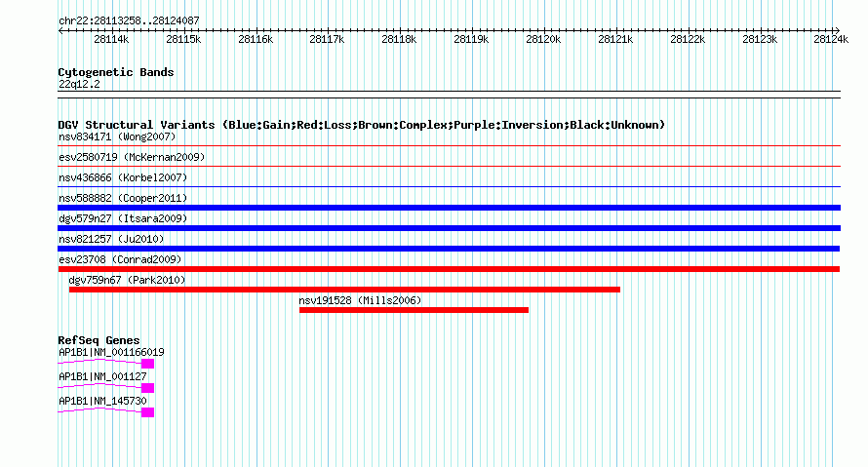Screen dimensions: 868x467
Task: Open the nsv821257 (Ju2010) variant label
Action: pos(111,239)
